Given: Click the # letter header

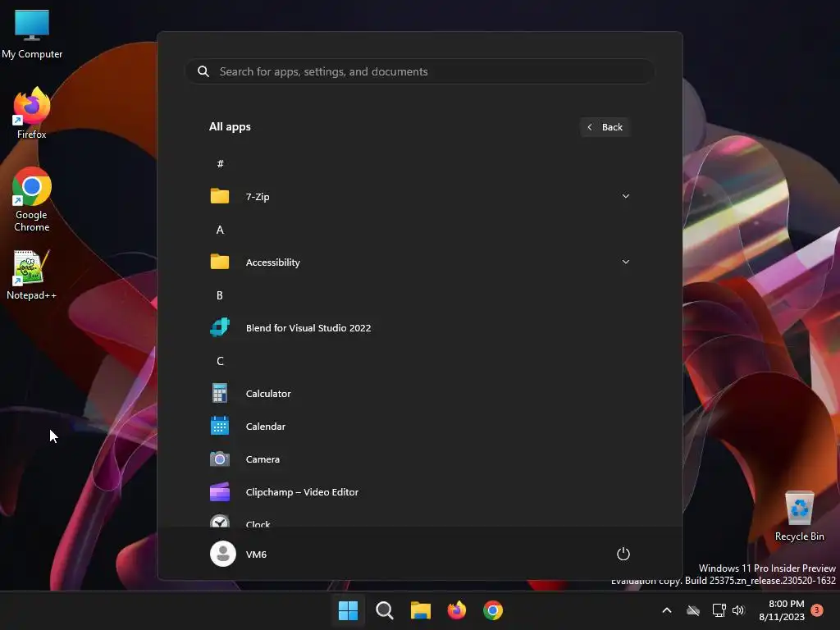Looking at the screenshot, I should pyautogui.click(x=220, y=164).
